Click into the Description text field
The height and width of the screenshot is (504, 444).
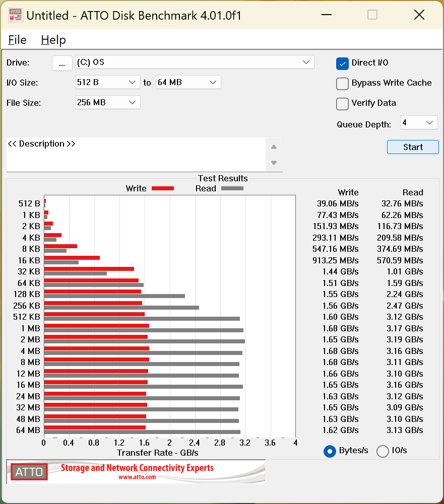point(136,155)
